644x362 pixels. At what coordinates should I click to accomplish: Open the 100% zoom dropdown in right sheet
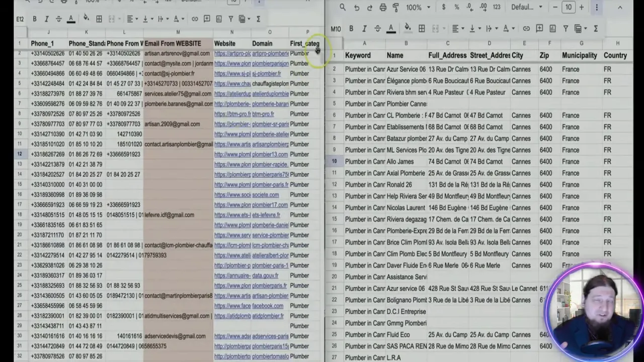418,8
